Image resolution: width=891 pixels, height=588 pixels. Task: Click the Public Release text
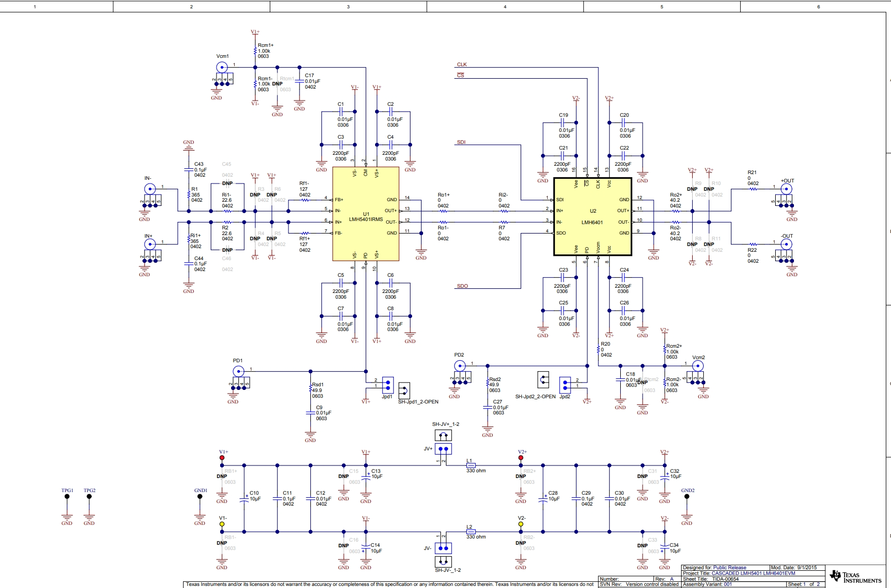coord(729,568)
